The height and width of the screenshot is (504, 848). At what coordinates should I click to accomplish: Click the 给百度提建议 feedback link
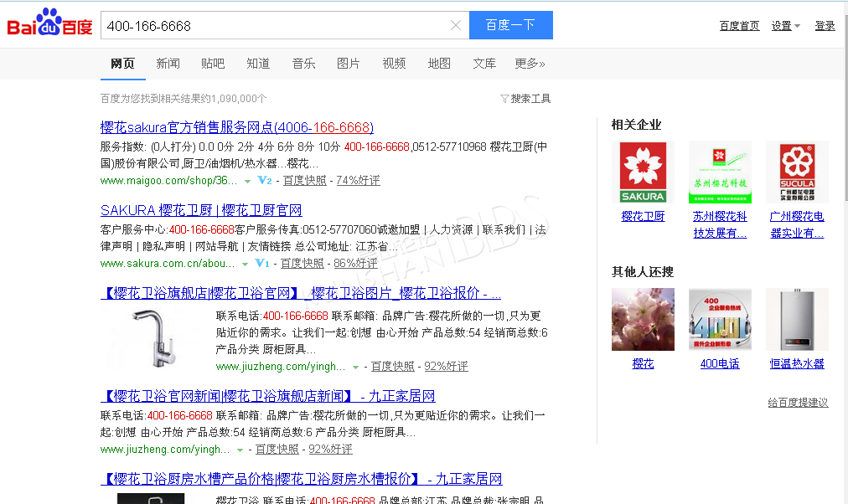(x=799, y=403)
